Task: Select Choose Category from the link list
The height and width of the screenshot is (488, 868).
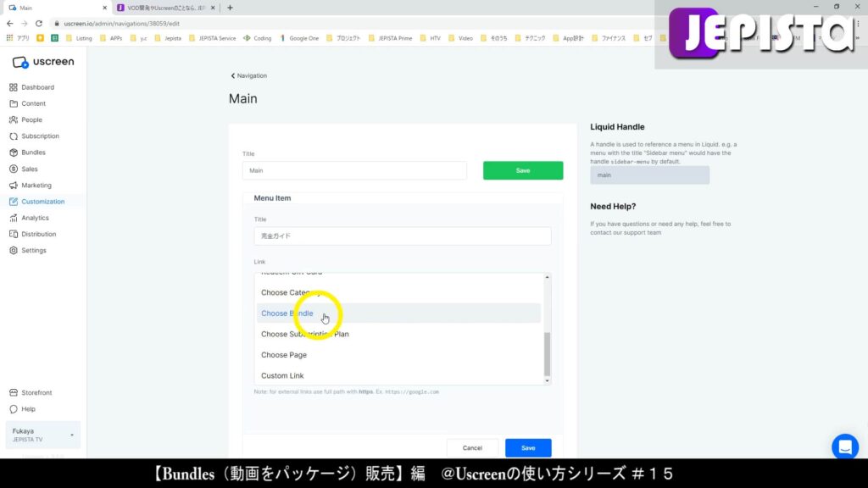Action: click(x=398, y=292)
